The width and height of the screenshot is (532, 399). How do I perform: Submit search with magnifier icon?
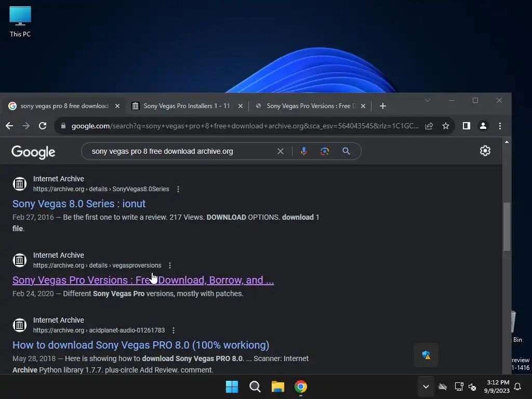point(346,151)
